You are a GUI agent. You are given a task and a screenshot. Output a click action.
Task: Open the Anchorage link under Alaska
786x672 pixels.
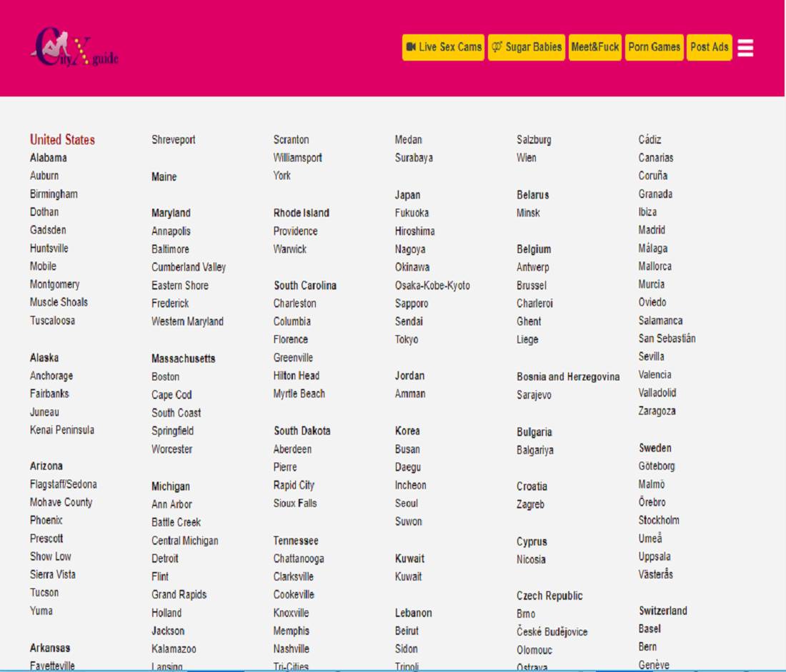coord(51,375)
